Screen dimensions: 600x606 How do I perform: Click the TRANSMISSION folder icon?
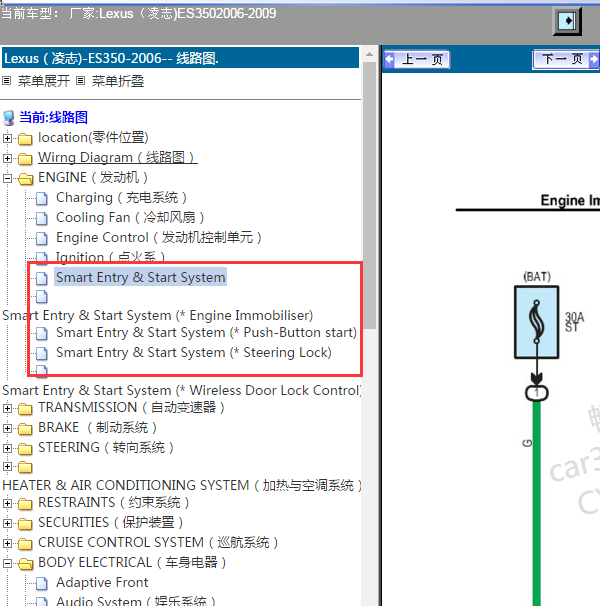25,409
